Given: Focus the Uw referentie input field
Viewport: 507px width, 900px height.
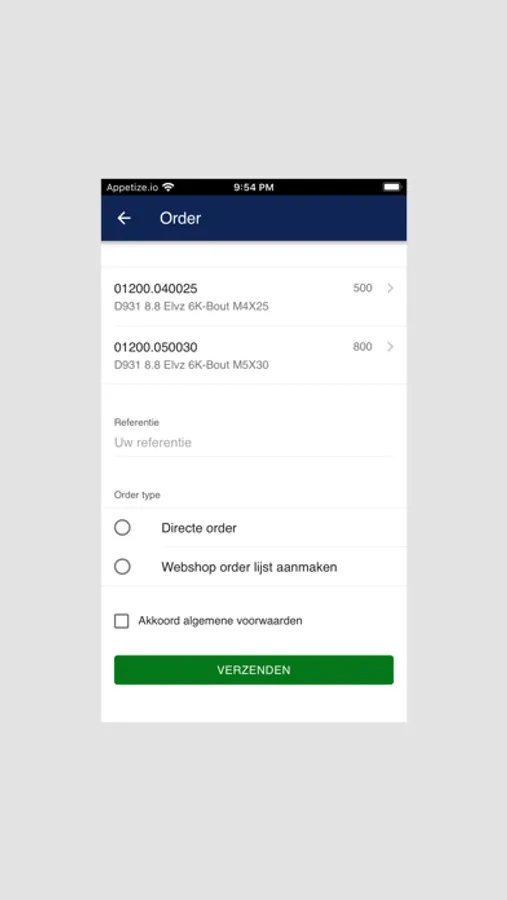Looking at the screenshot, I should tap(253, 443).
